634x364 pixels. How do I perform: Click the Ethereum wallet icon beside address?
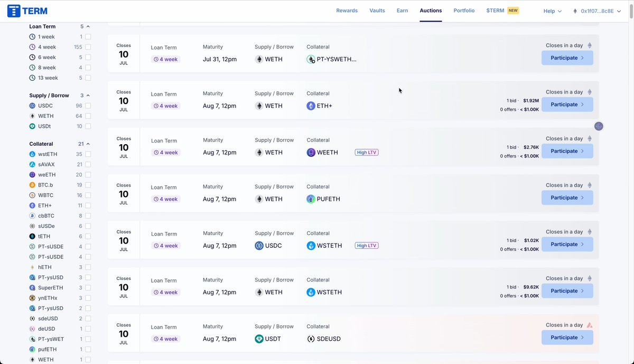pos(575,11)
